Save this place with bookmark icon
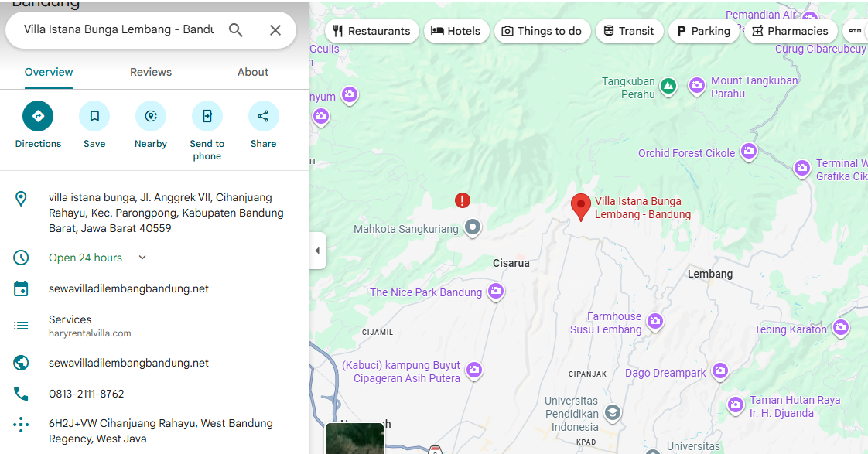Screen dimensions: 868x454 click(94, 116)
